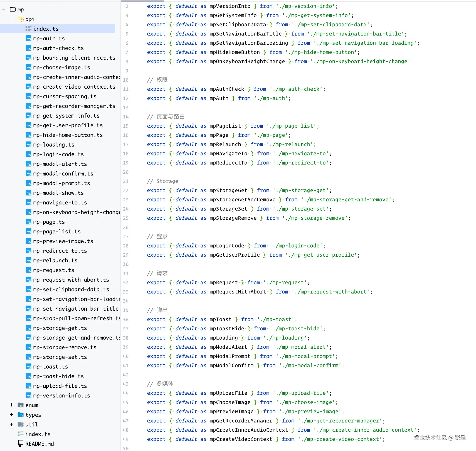Click './mp-modal-confirm' path on line 41
The image size is (476, 451).
pos(310,365)
